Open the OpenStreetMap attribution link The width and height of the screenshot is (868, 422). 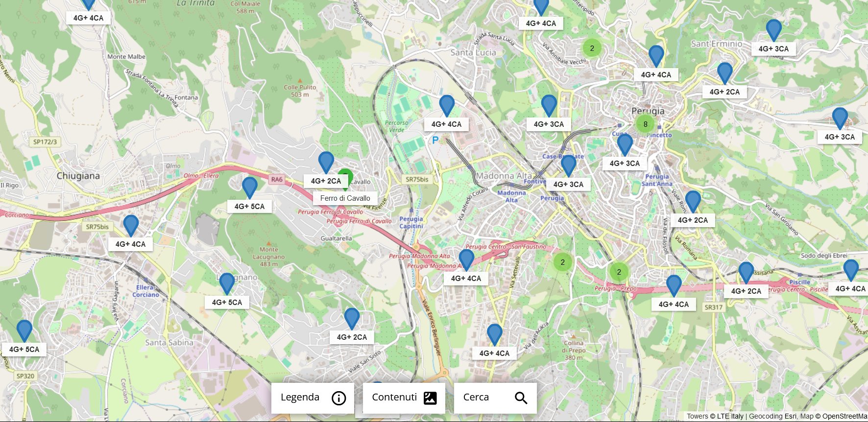(844, 416)
